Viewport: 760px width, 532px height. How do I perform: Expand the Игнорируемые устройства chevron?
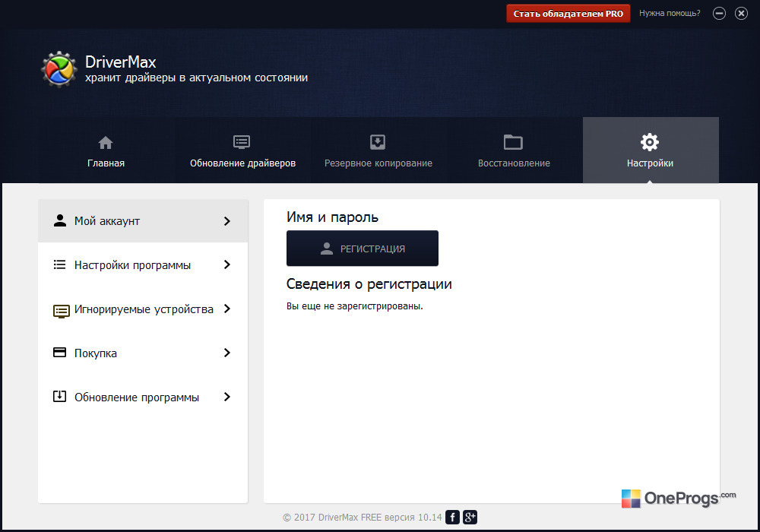click(x=226, y=309)
